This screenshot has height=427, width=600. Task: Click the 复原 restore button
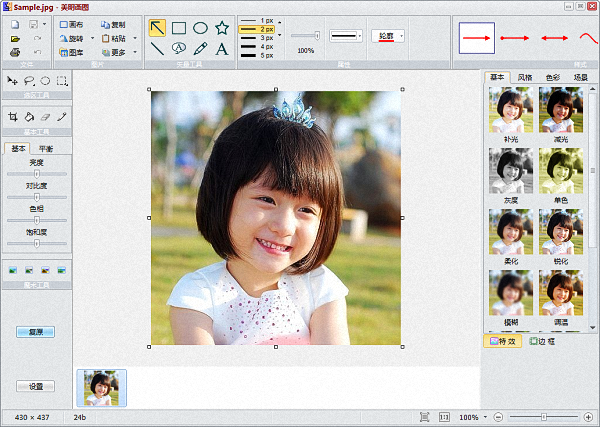35,331
